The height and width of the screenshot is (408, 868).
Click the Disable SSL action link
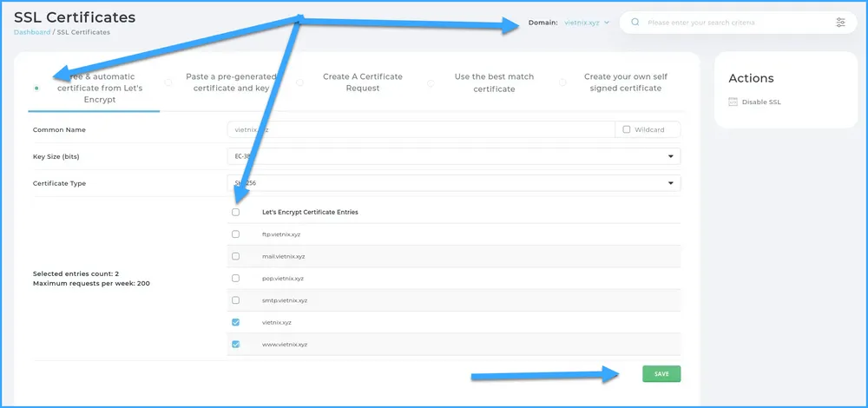pyautogui.click(x=761, y=102)
